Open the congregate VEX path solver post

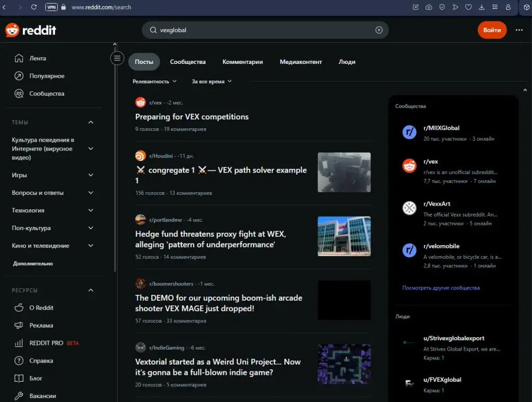[x=221, y=175]
